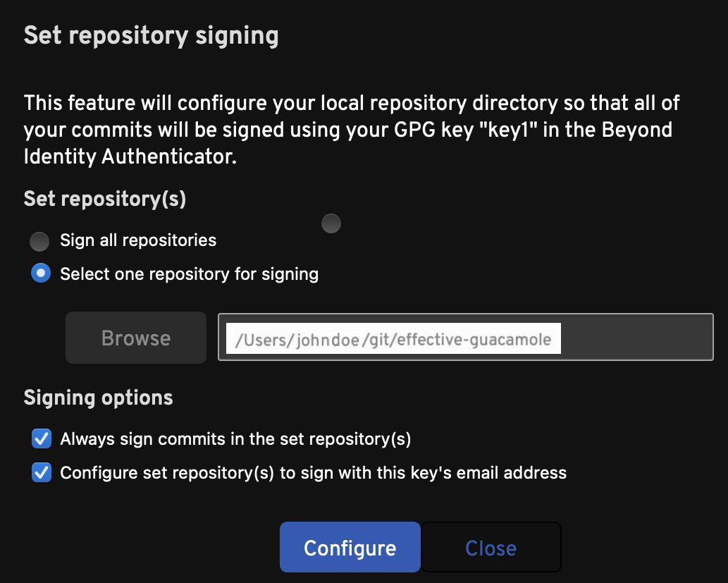
Task: Toggle the key's email address checkbox
Action: coord(42,472)
